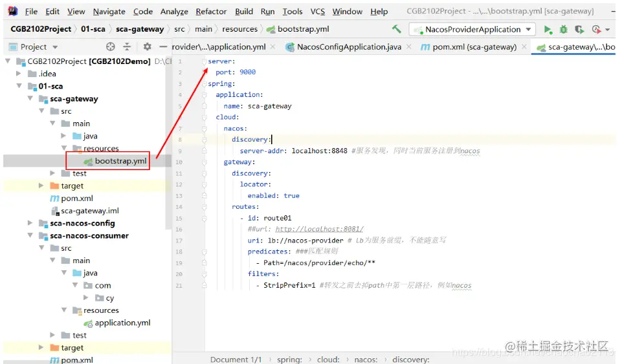The image size is (620, 364).
Task: Click 'nacos:' in the bottom YAML breadcrumb
Action: click(x=366, y=359)
